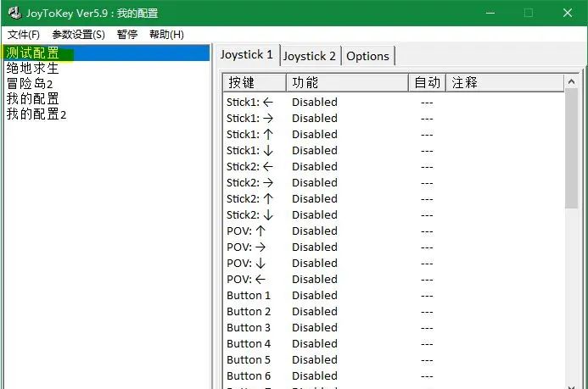Select the Stick1 up arrow row

pos(394,135)
